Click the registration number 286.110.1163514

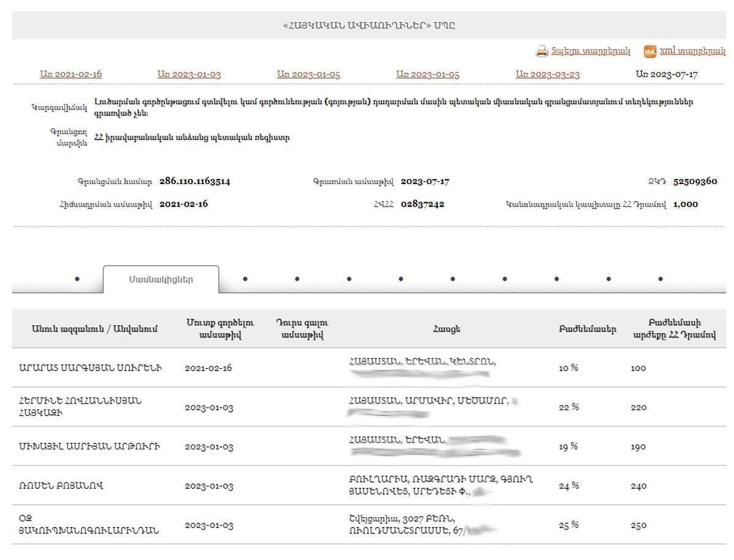click(195, 182)
